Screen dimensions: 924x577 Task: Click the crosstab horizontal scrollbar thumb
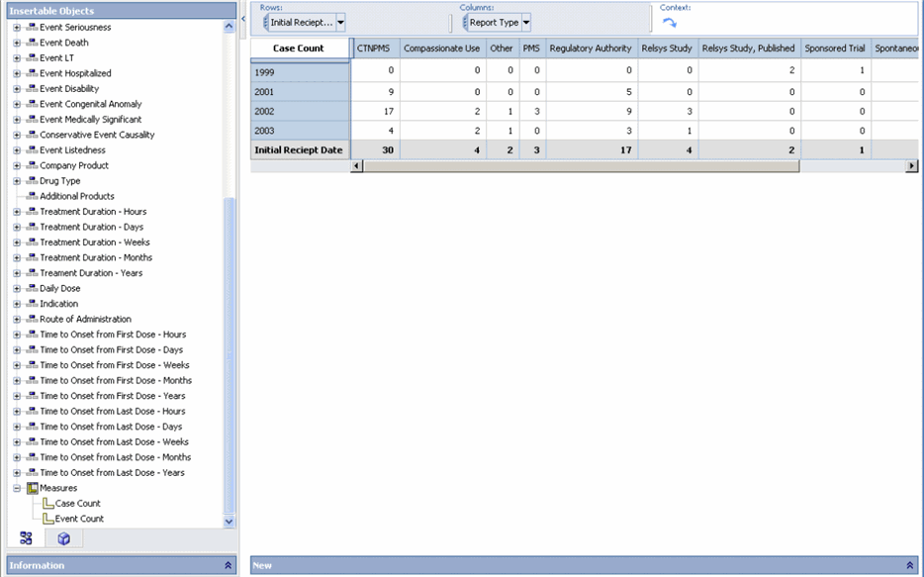pos(581,166)
